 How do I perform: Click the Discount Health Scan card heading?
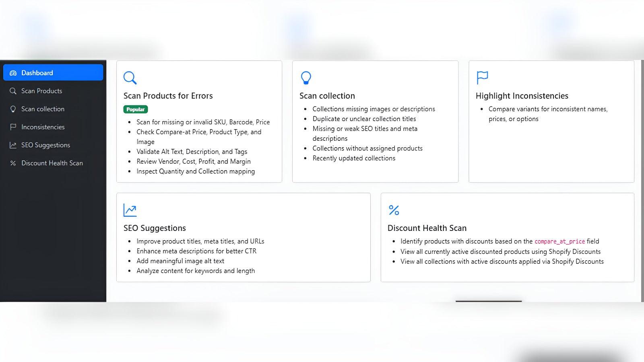tap(427, 228)
